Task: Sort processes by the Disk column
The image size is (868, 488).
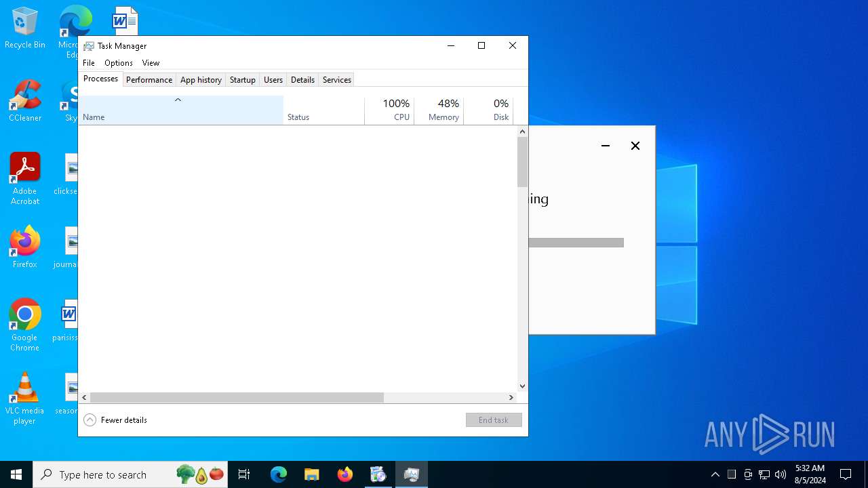Action: click(488, 110)
